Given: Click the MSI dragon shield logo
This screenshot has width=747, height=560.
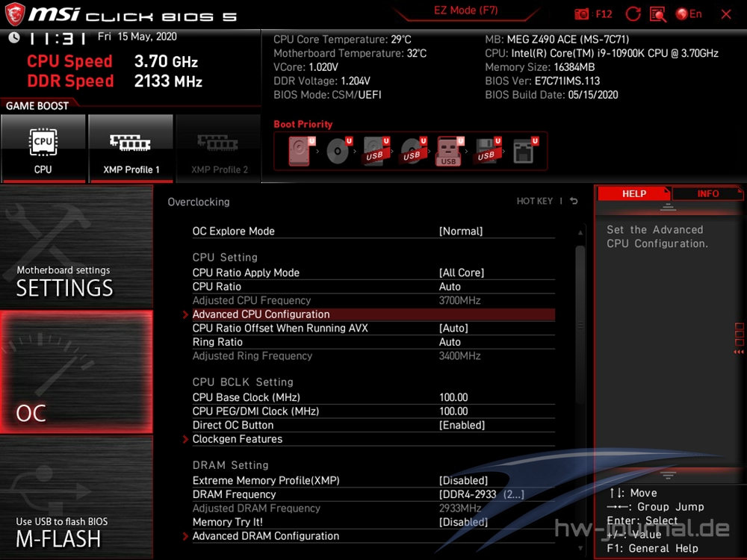Looking at the screenshot, I should point(15,13).
